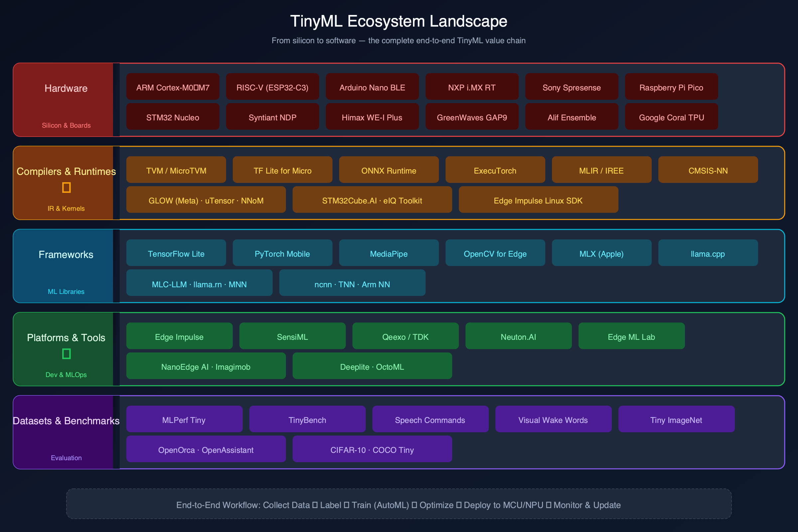The image size is (798, 532).
Task: Select GreenWaves GAP9 box
Action: coord(472,116)
